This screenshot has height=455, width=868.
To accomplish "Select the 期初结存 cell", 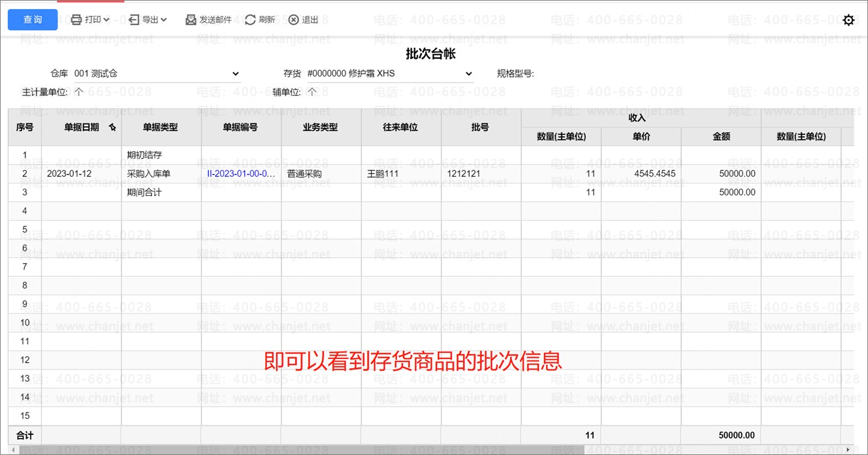I will pos(161,155).
